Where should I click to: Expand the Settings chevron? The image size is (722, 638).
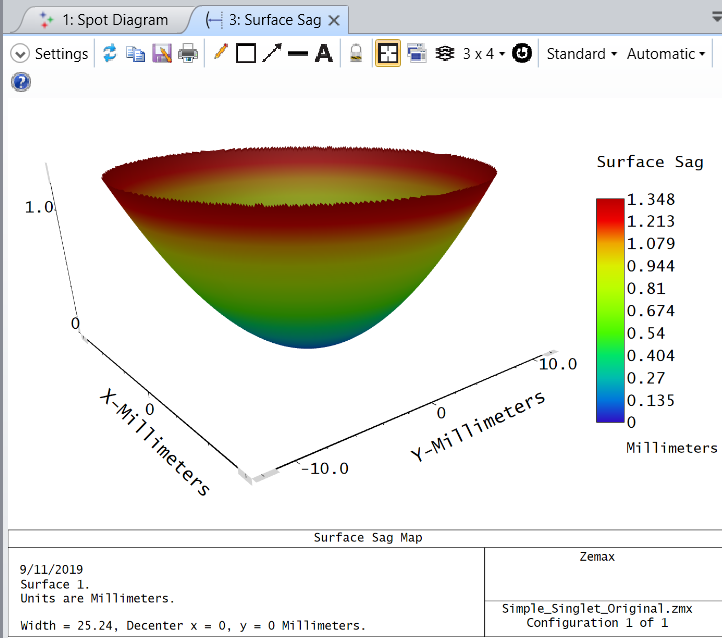(x=20, y=54)
